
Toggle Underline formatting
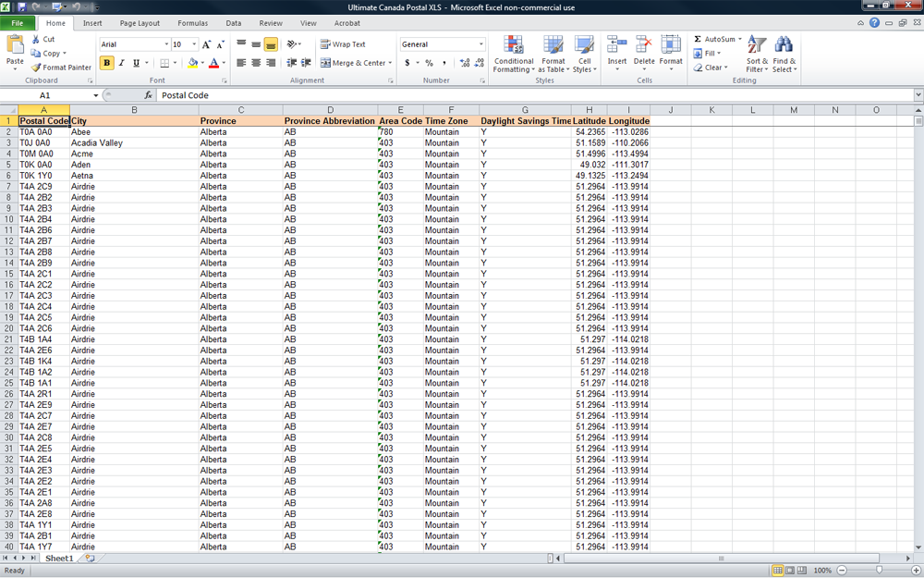[136, 63]
